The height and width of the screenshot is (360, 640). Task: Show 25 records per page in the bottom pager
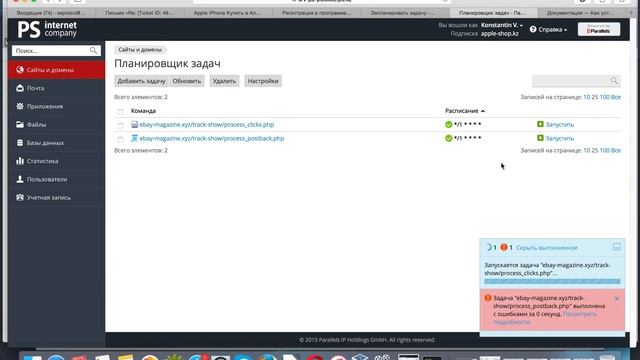[595, 151]
